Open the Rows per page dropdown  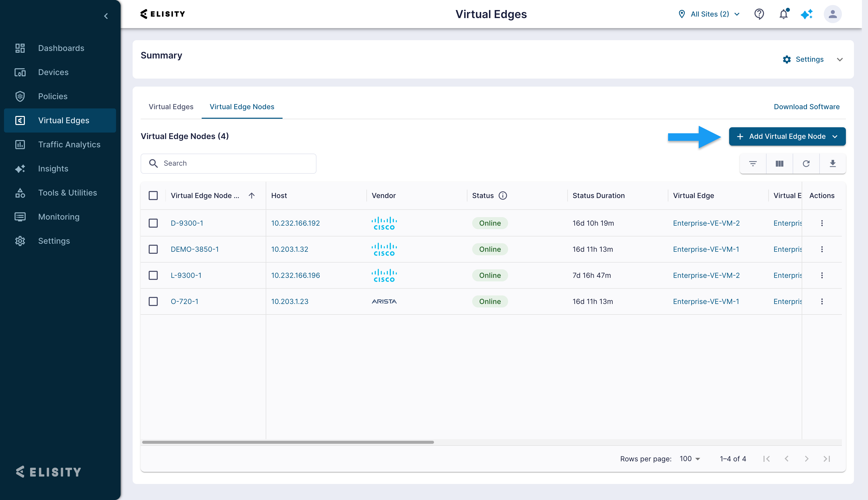[690, 459]
